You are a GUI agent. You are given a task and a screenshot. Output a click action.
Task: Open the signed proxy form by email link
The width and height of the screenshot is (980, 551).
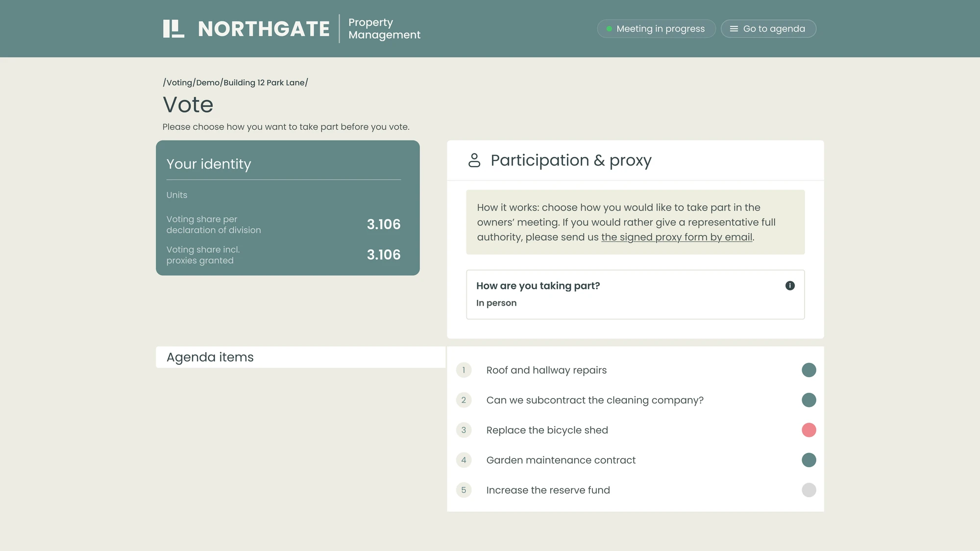click(677, 237)
